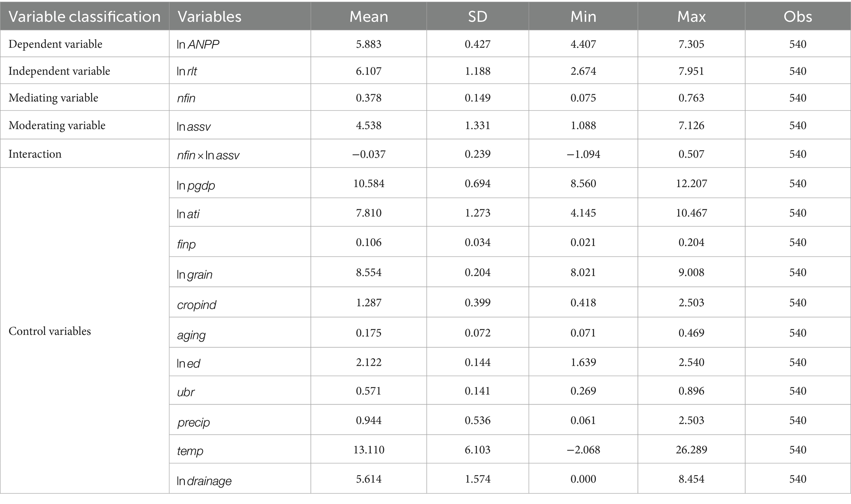Select the ln ANPP variable cell
The image size is (851, 504).
(198, 44)
